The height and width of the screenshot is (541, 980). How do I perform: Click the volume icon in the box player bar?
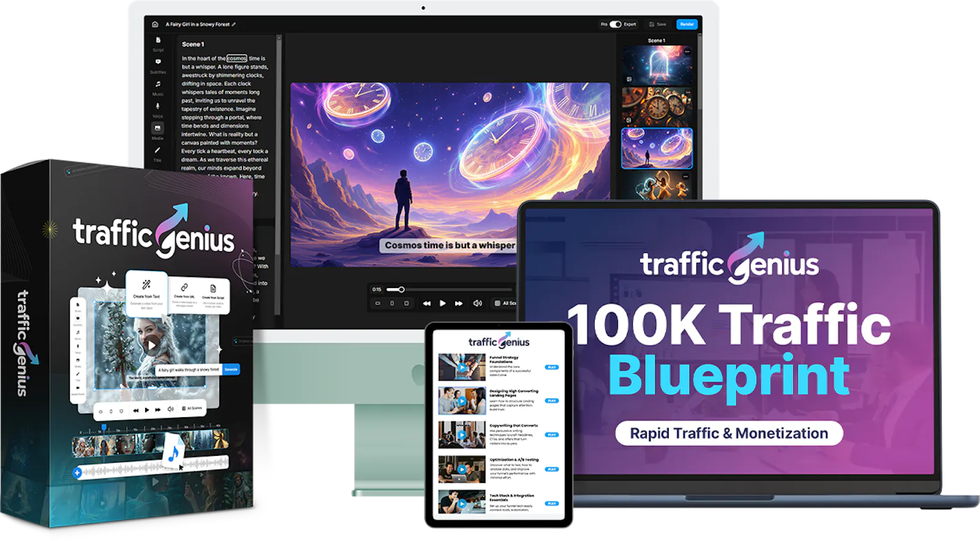(x=171, y=409)
